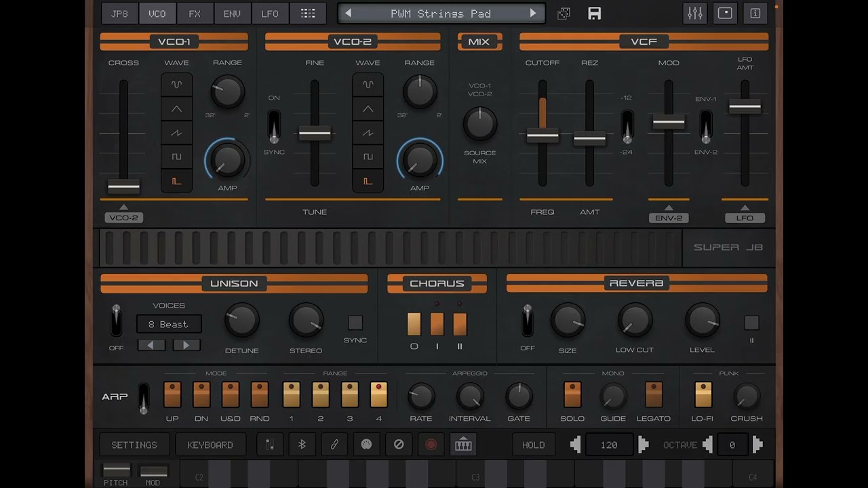Select pulse wave for VCO-2

point(368,181)
